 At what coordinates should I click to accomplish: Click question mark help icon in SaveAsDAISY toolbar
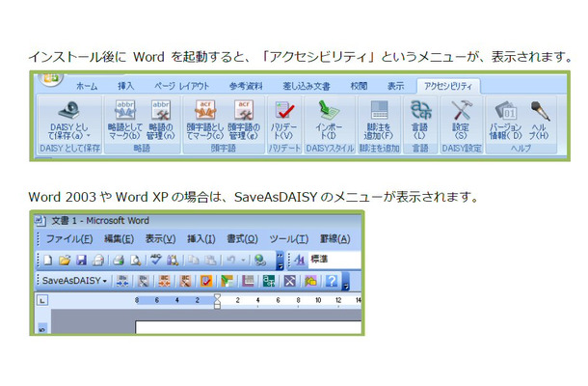332,281
